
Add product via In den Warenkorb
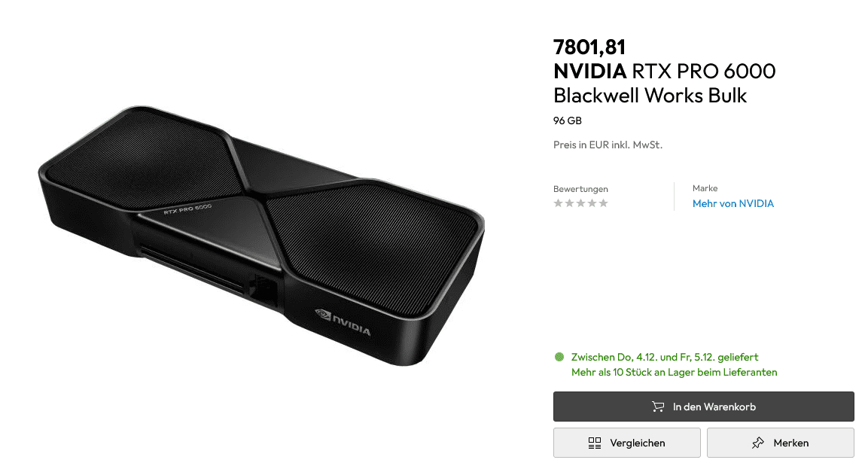tap(704, 407)
